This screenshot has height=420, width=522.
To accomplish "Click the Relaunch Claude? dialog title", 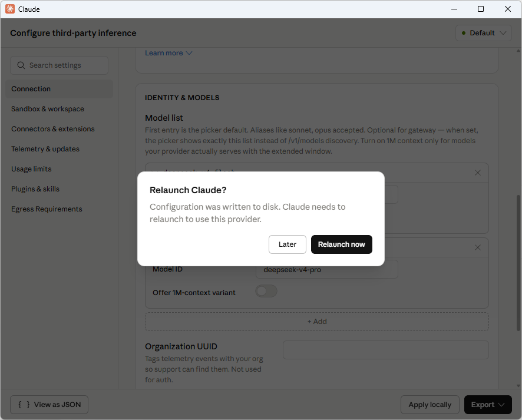I will (x=188, y=190).
